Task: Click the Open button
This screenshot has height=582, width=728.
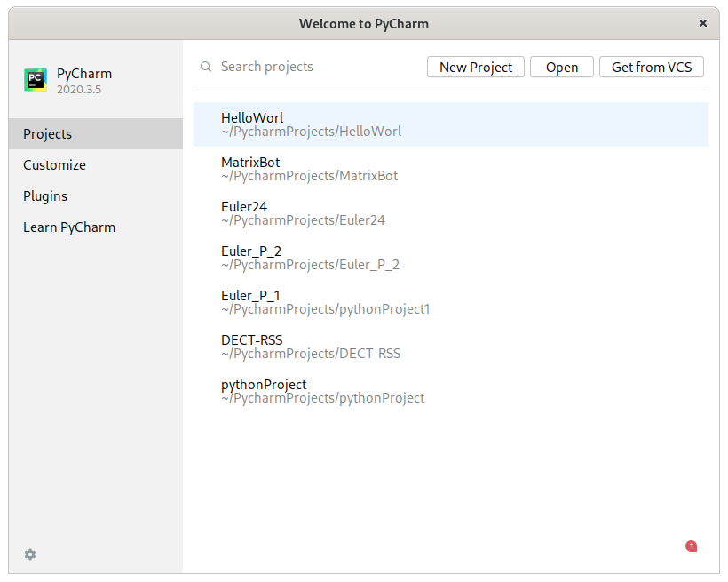Action: 561,67
